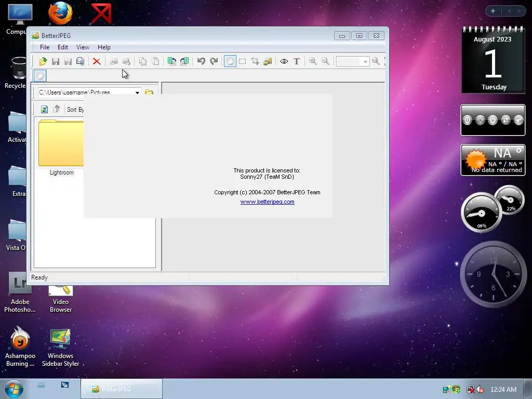
Task: Click the second printer icon
Action: click(x=126, y=61)
